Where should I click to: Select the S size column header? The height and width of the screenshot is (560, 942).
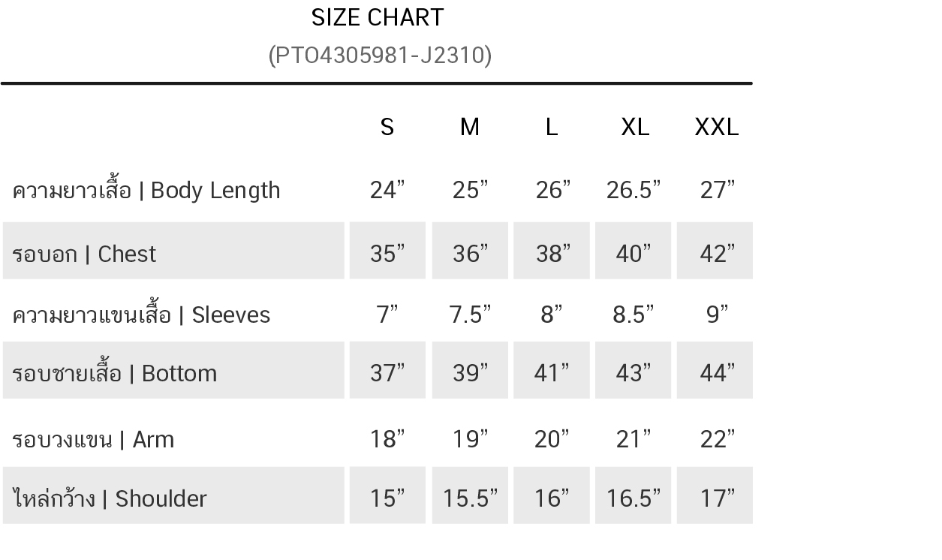[387, 127]
